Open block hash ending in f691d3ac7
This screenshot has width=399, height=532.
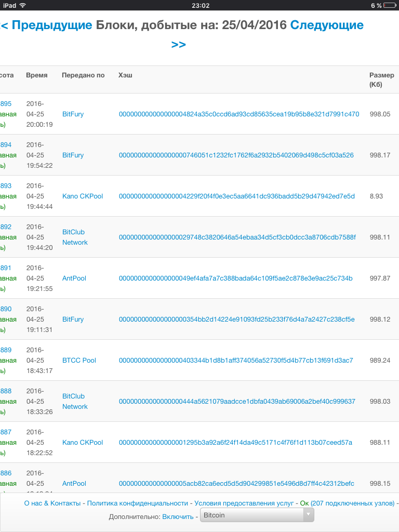[236, 361]
